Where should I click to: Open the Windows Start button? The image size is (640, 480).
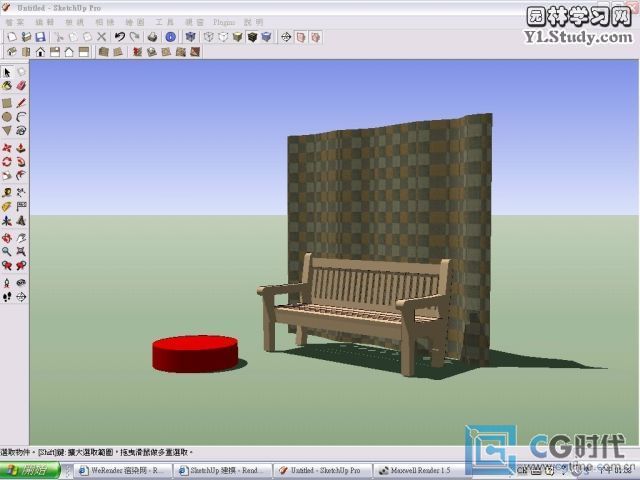(x=30, y=471)
